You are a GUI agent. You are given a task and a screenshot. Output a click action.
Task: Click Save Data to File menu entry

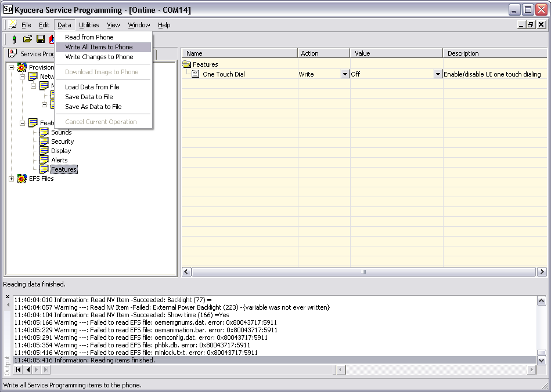[x=89, y=97]
